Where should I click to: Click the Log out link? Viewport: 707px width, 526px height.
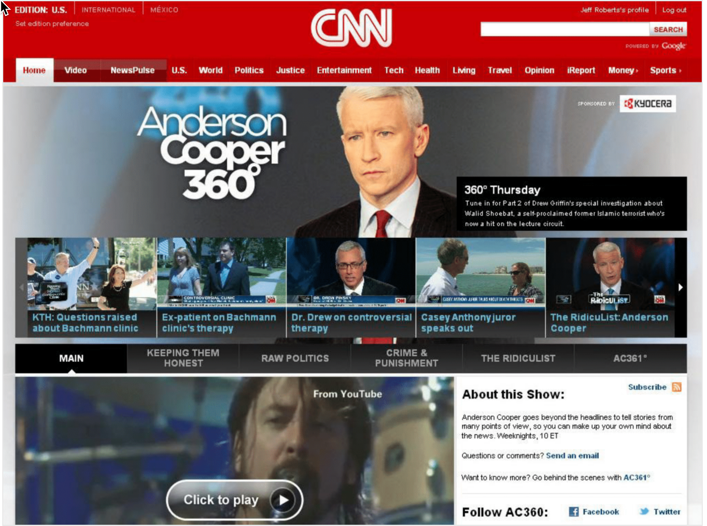tap(674, 10)
